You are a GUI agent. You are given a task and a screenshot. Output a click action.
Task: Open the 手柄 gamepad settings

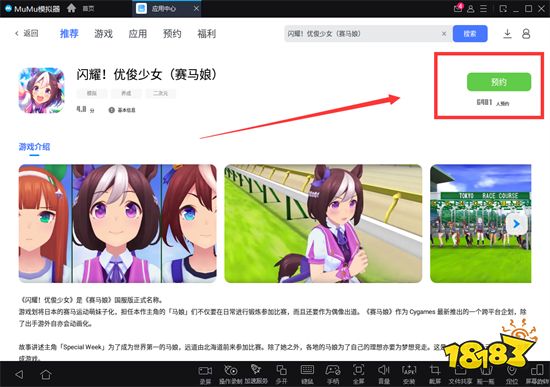333,374
